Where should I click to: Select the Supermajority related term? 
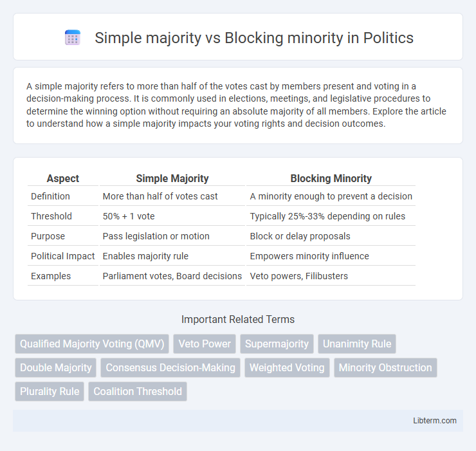pyautogui.click(x=277, y=344)
